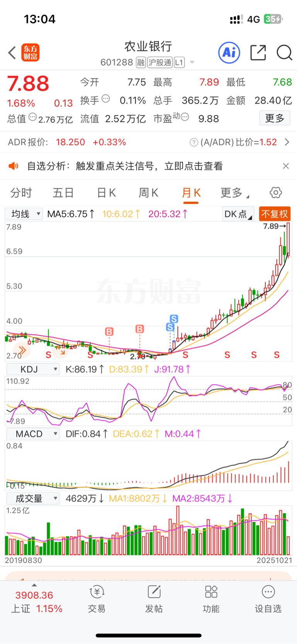Tap the 换手 info bubble icon
Viewport: 297px width, 644px height.
pyautogui.click(x=106, y=99)
